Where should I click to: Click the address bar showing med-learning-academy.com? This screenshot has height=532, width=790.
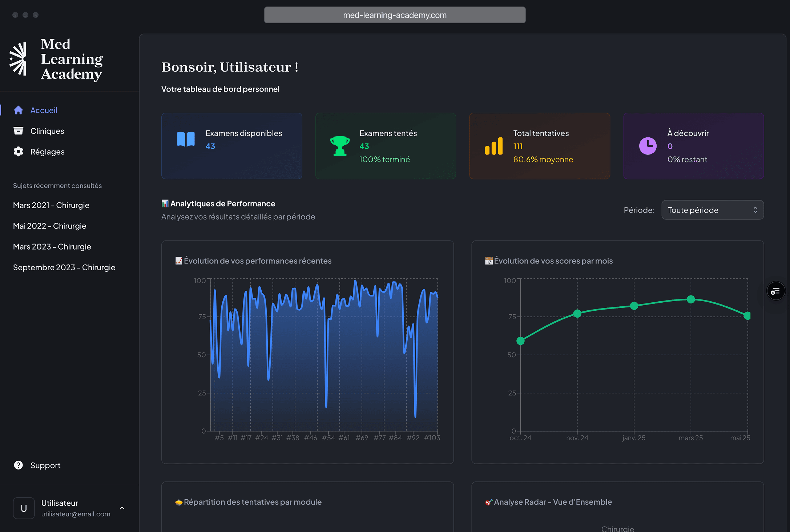395,15
